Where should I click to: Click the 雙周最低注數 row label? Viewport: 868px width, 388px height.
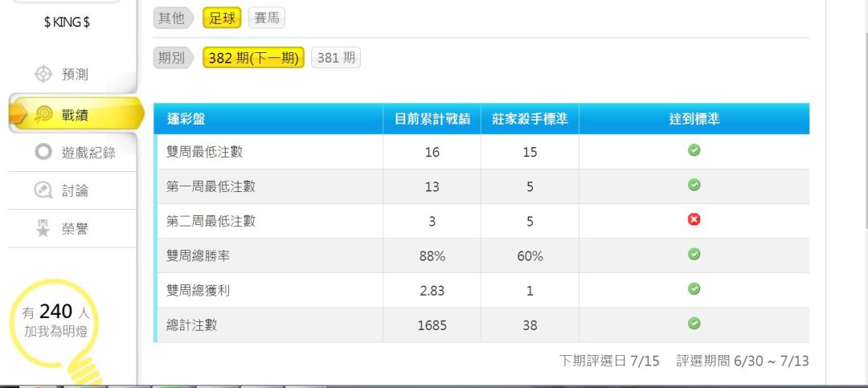[x=204, y=152]
